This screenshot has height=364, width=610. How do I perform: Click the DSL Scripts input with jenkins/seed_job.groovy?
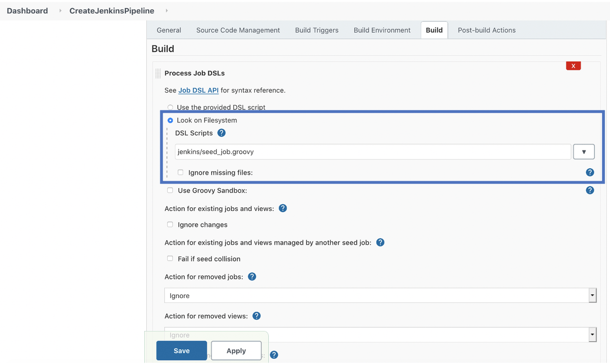click(x=373, y=152)
